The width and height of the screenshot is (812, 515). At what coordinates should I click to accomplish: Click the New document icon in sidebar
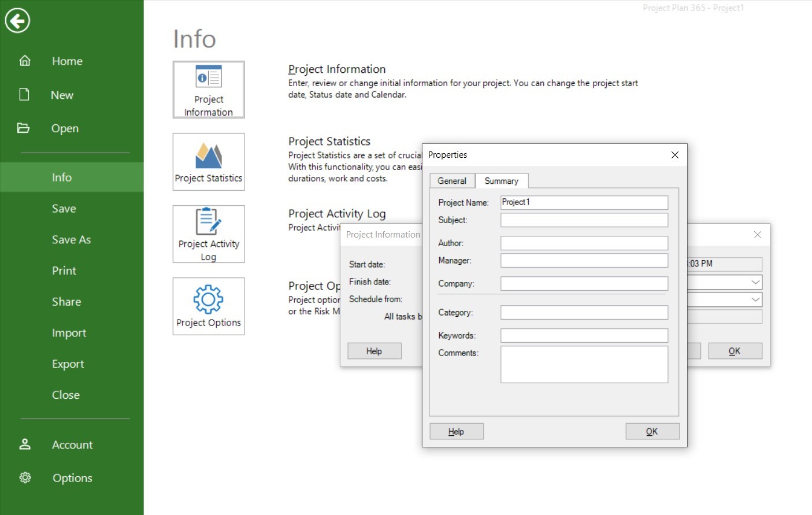click(24, 94)
